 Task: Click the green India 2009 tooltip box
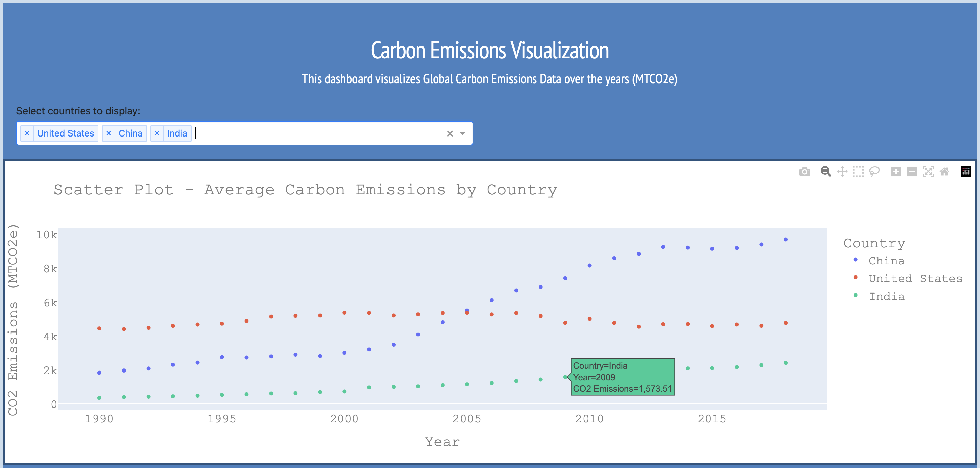623,377
